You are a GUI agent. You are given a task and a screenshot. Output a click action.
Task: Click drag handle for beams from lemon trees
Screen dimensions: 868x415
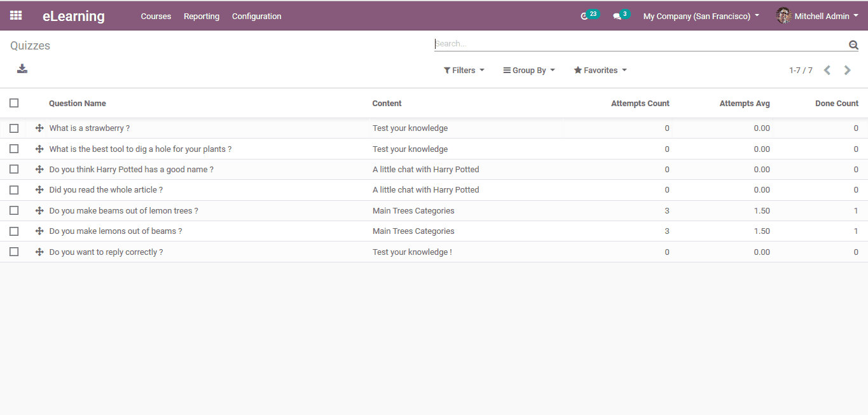point(39,211)
